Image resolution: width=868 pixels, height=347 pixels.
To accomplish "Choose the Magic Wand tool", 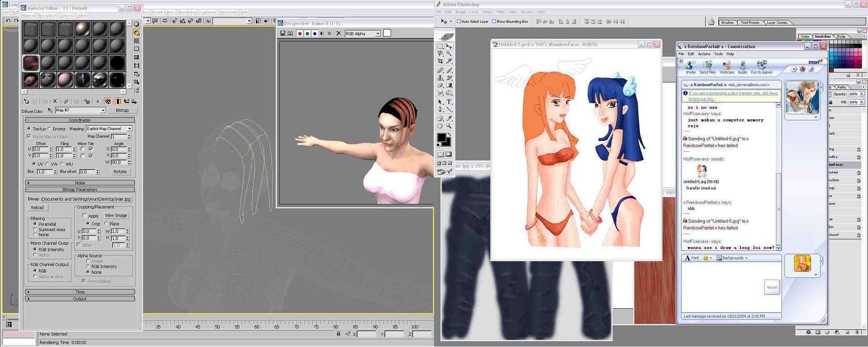I will tap(449, 54).
